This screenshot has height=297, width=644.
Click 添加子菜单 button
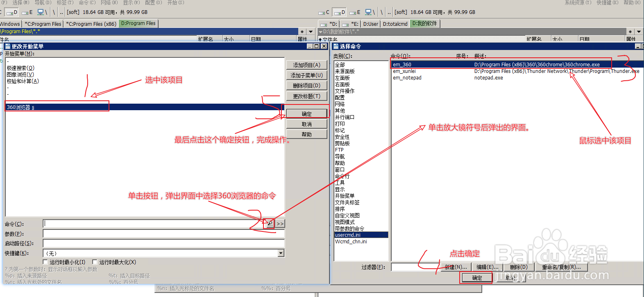tap(306, 75)
